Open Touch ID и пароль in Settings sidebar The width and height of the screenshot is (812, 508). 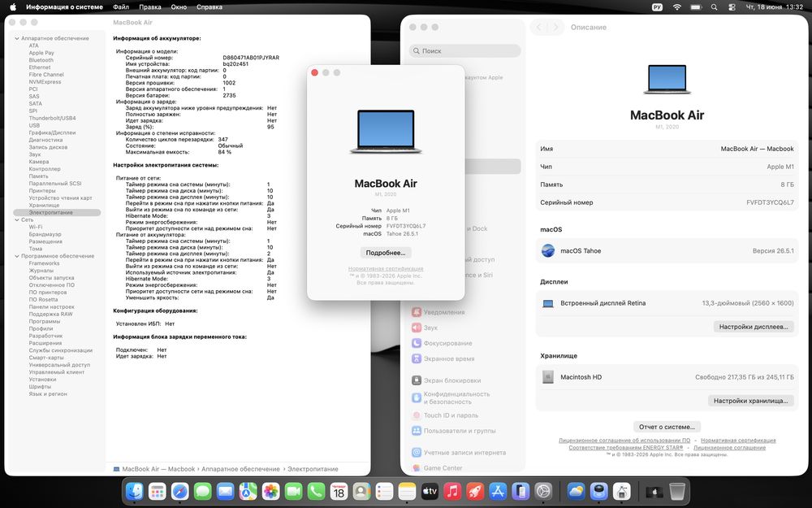click(445, 415)
